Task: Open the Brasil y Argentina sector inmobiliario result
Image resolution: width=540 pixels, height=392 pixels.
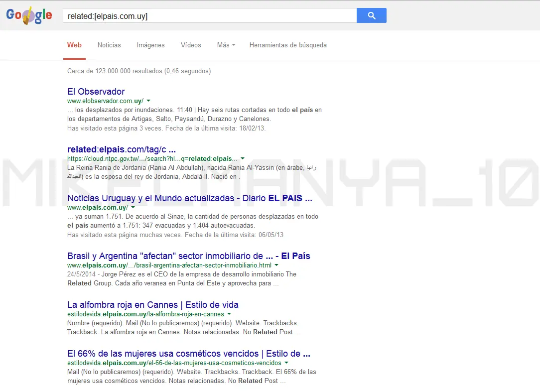Action: pos(188,256)
